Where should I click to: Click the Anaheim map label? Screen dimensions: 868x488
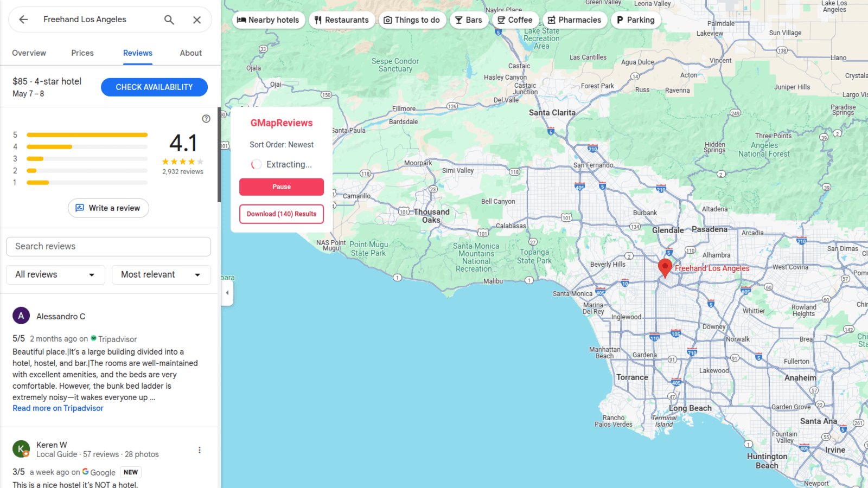(x=800, y=378)
